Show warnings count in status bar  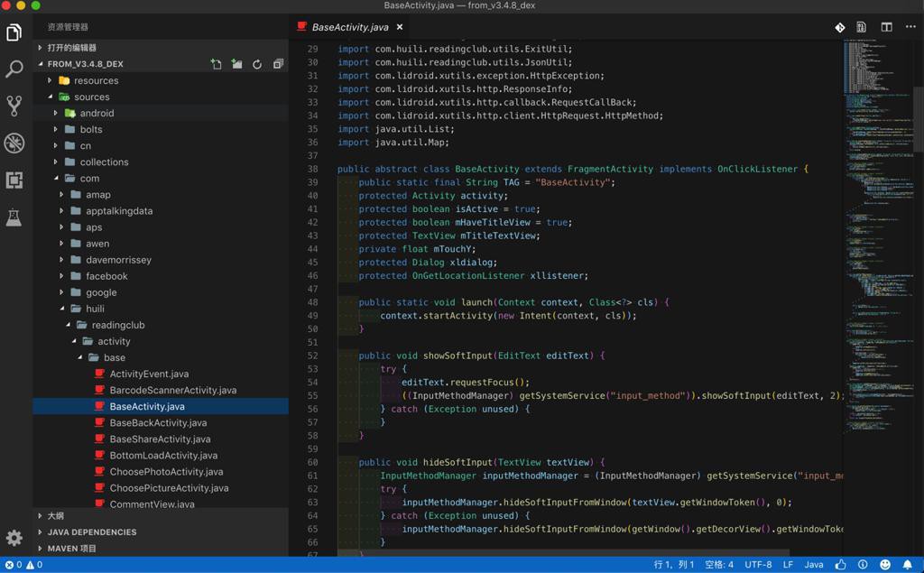[x=34, y=565]
